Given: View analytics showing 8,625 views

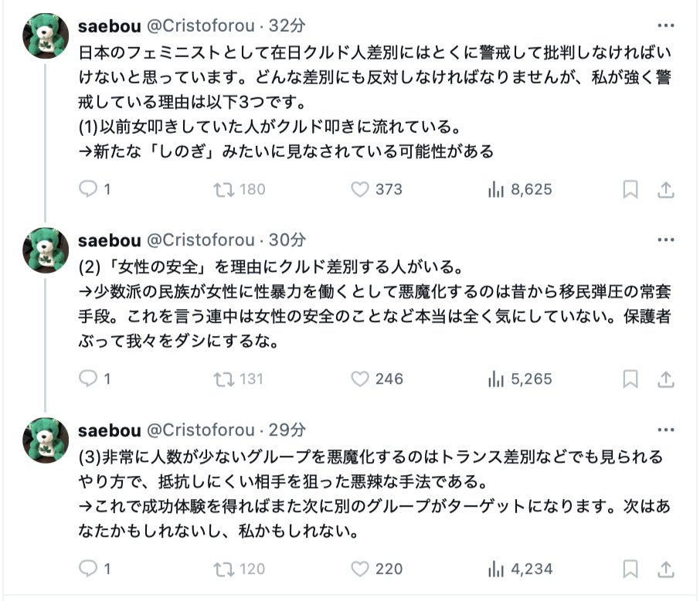Looking at the screenshot, I should pos(495,189).
